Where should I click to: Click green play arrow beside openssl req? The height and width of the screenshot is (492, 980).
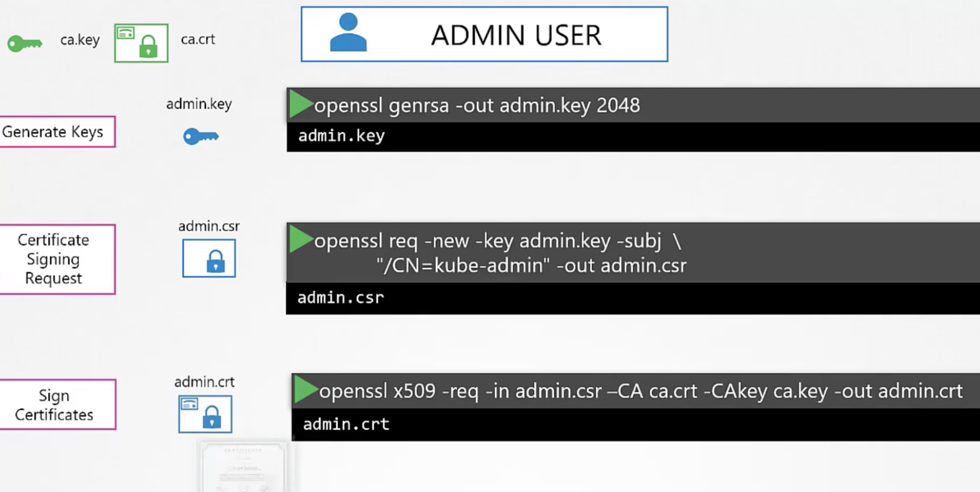coord(301,240)
